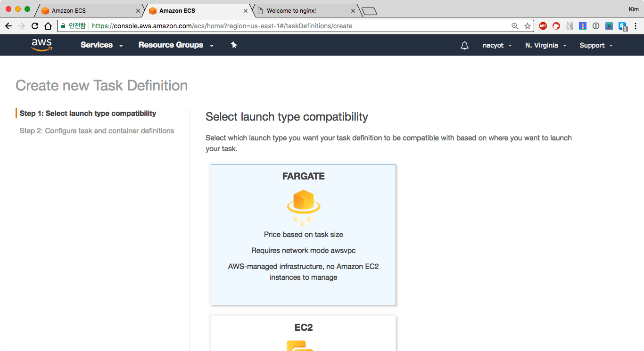Click the zoom magnifier icon in address bar

pyautogui.click(x=515, y=26)
